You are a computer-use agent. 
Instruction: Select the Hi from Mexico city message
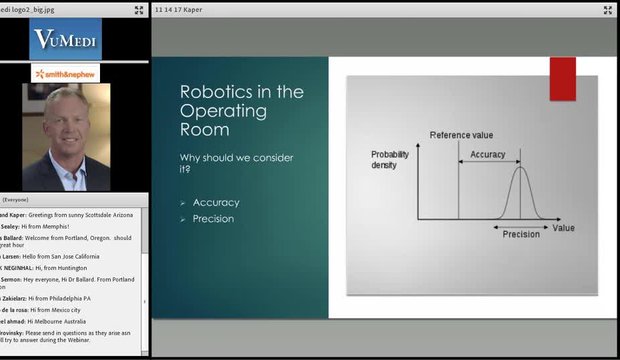click(x=40, y=310)
